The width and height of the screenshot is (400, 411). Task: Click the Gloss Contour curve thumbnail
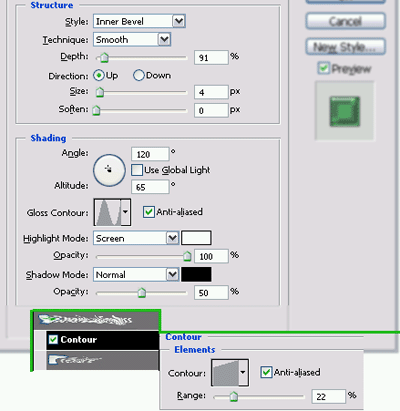coord(108,212)
